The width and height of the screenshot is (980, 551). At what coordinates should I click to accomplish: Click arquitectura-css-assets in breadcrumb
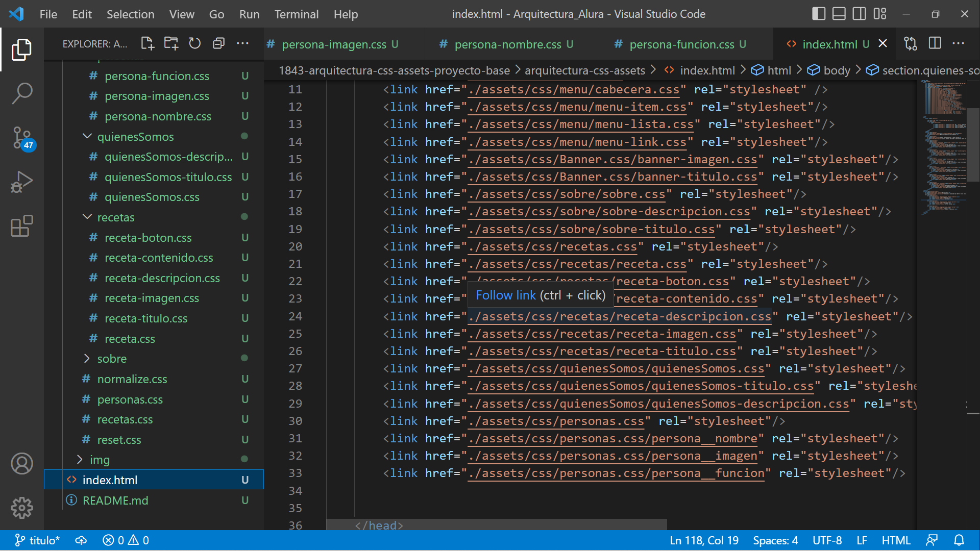pyautogui.click(x=585, y=70)
